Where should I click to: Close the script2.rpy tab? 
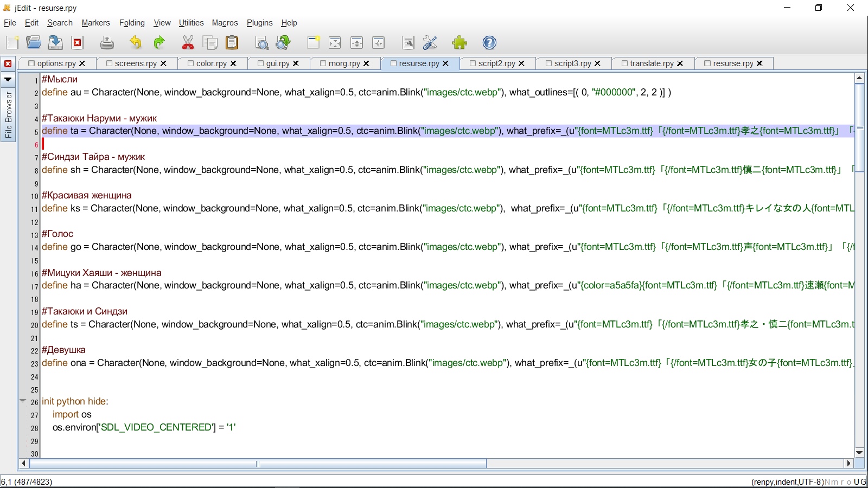[x=522, y=63]
